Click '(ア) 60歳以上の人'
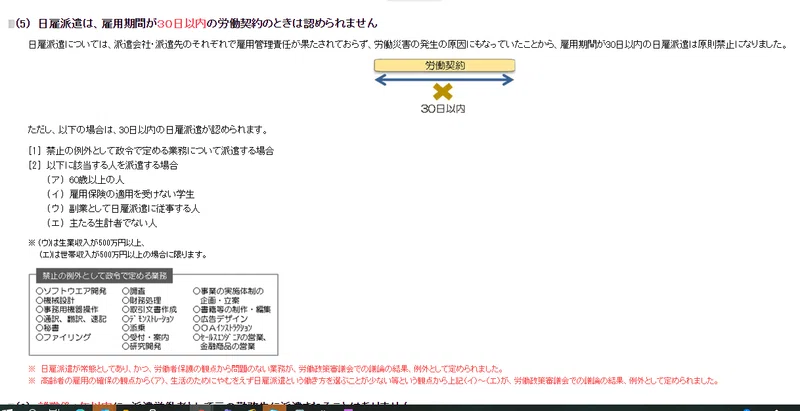Image resolution: width=800 pixels, height=411 pixels. pyautogui.click(x=85, y=180)
